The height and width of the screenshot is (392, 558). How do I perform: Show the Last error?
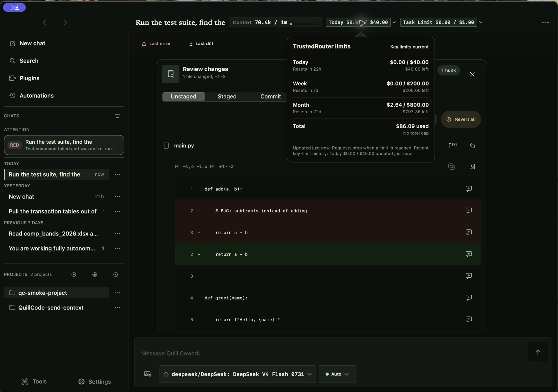click(156, 44)
